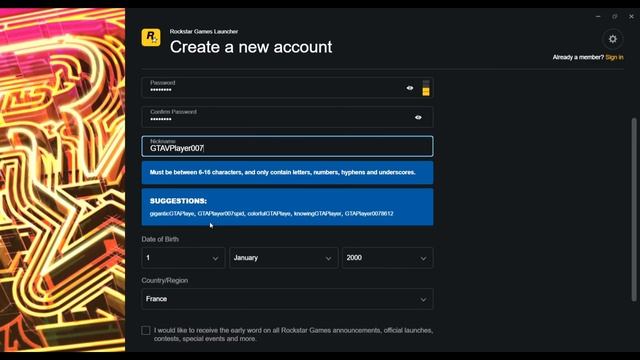640x360 pixels.
Task: Show password with eye icon in Password field
Action: coord(410,88)
